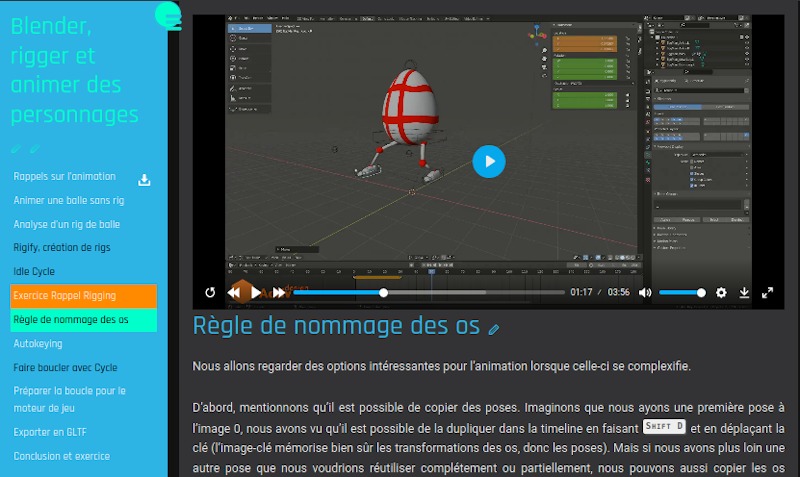Mute the video with the speaker icon
This screenshot has width=800, height=477.
(x=645, y=292)
